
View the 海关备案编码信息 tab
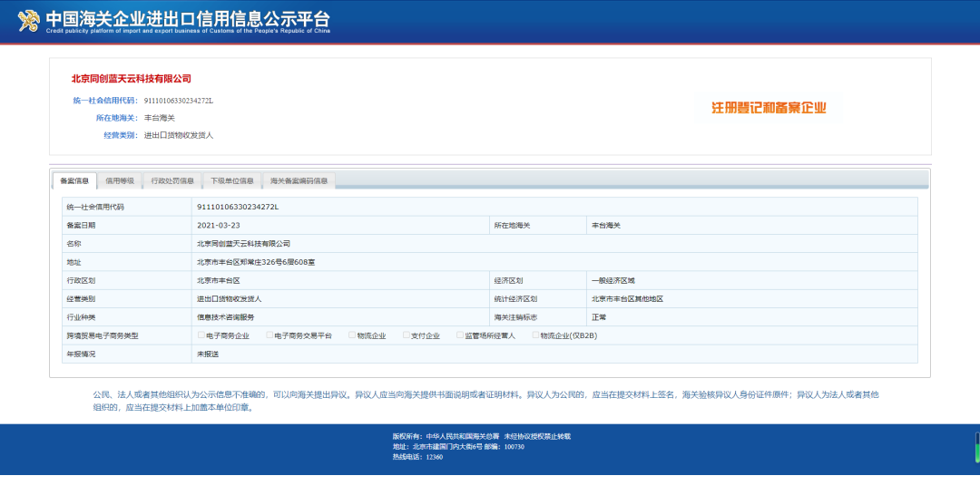pyautogui.click(x=299, y=180)
